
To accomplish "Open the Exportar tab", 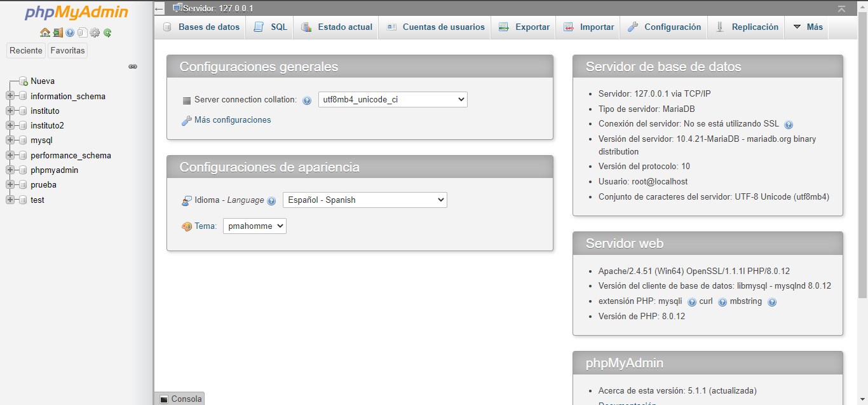I will [524, 27].
